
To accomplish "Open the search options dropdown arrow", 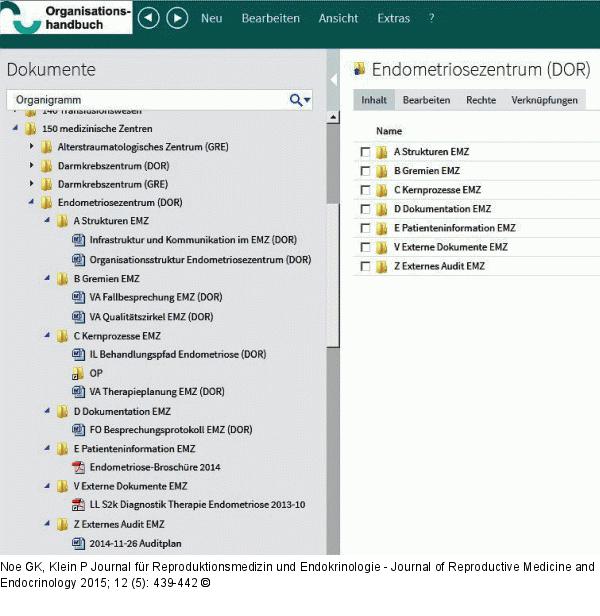I will pos(307,100).
